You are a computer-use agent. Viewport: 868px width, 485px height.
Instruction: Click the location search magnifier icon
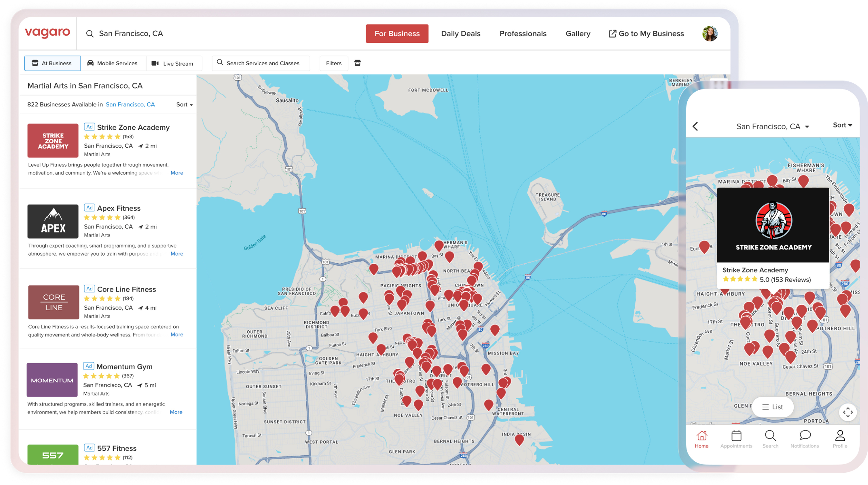90,34
